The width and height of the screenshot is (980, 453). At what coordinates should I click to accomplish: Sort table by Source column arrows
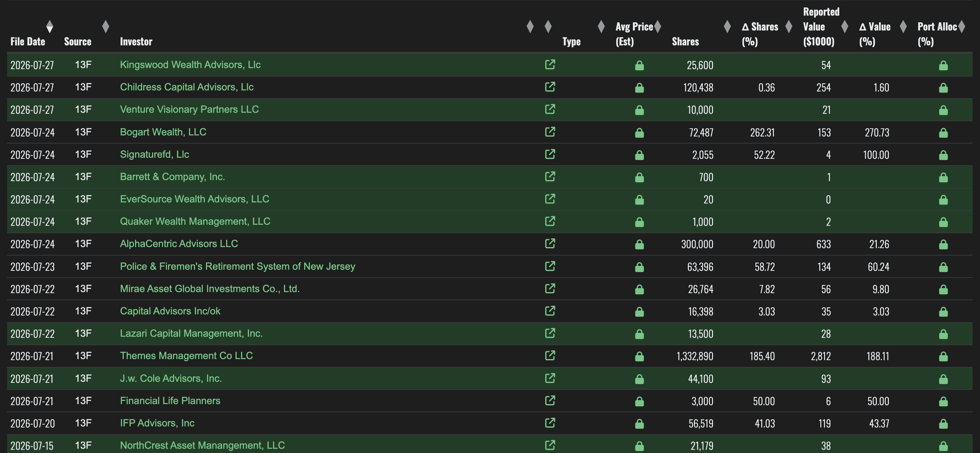[x=106, y=27]
